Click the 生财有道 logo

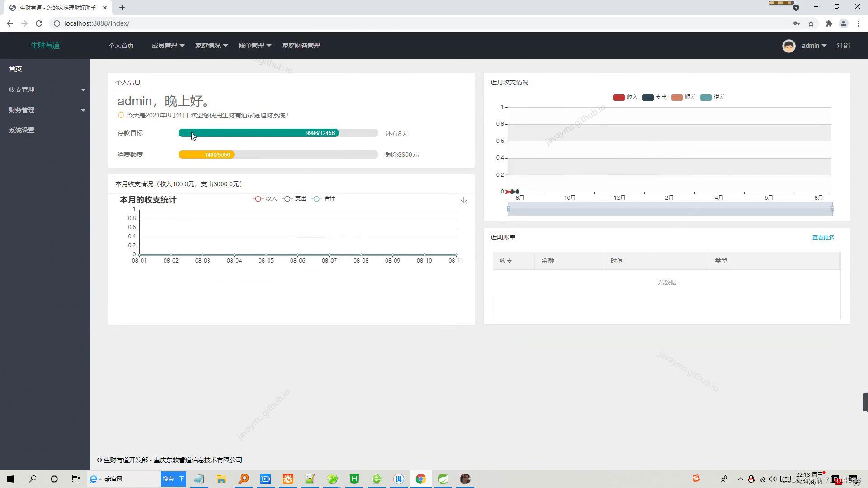(45, 46)
